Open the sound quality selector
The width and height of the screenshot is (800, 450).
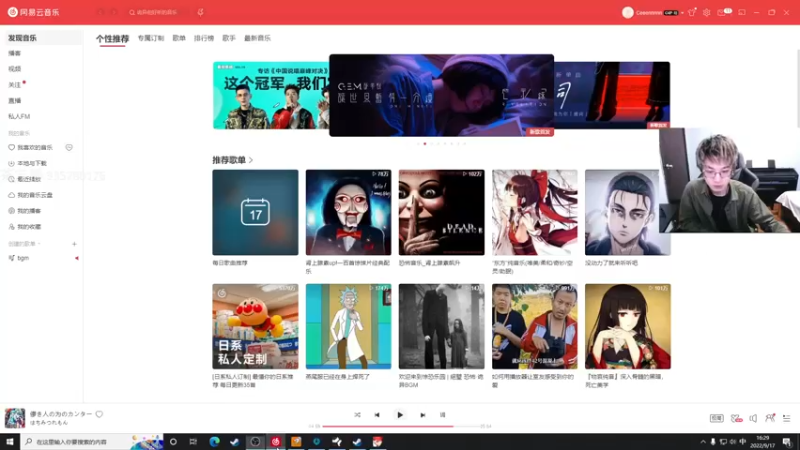(x=716, y=418)
